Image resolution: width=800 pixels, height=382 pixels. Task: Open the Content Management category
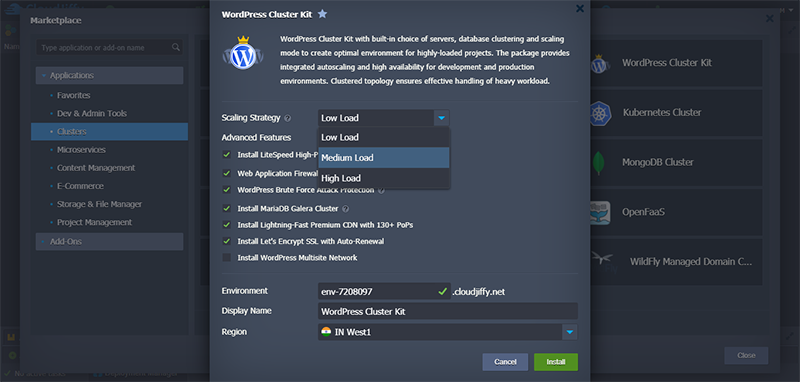[96, 168]
